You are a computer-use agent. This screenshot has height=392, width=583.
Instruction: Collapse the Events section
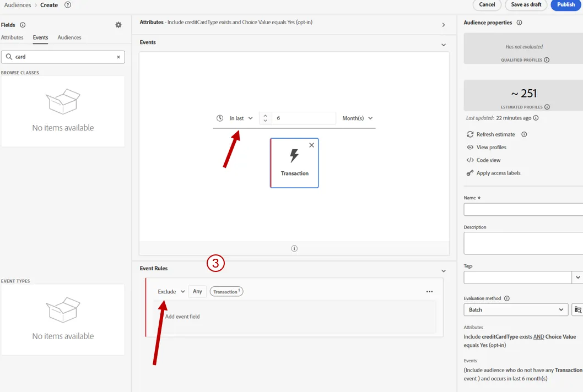pos(444,45)
